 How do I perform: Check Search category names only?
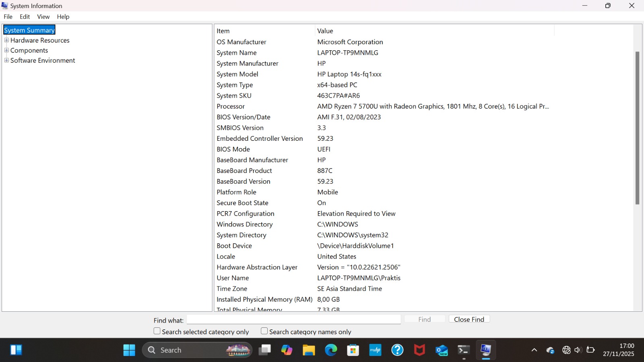coord(264,331)
